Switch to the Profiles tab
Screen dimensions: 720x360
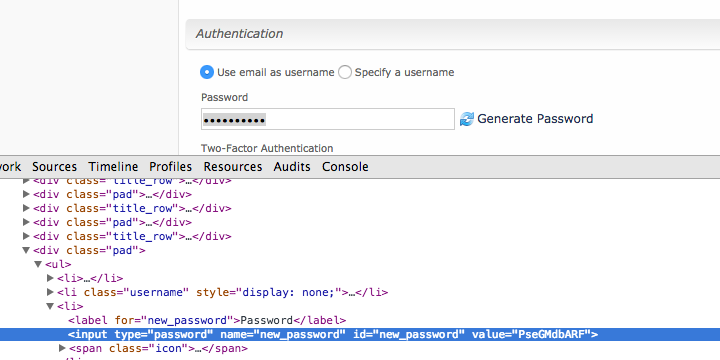tap(170, 167)
